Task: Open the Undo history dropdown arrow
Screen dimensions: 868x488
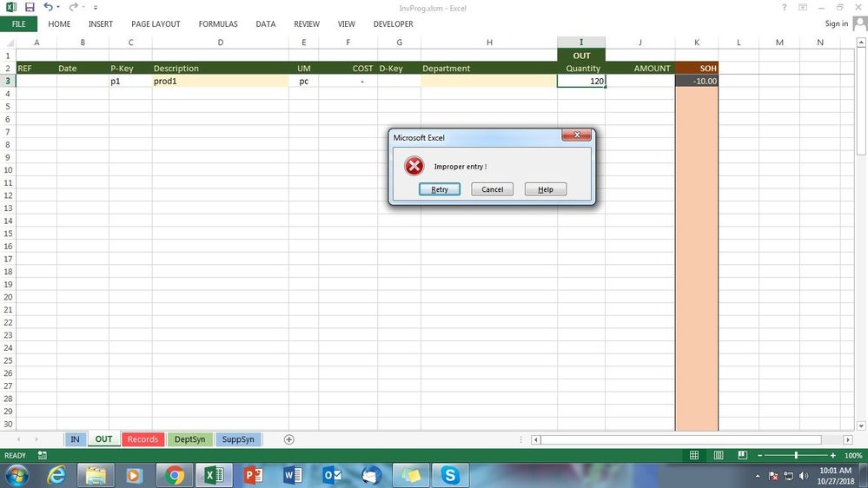Action: [x=57, y=8]
